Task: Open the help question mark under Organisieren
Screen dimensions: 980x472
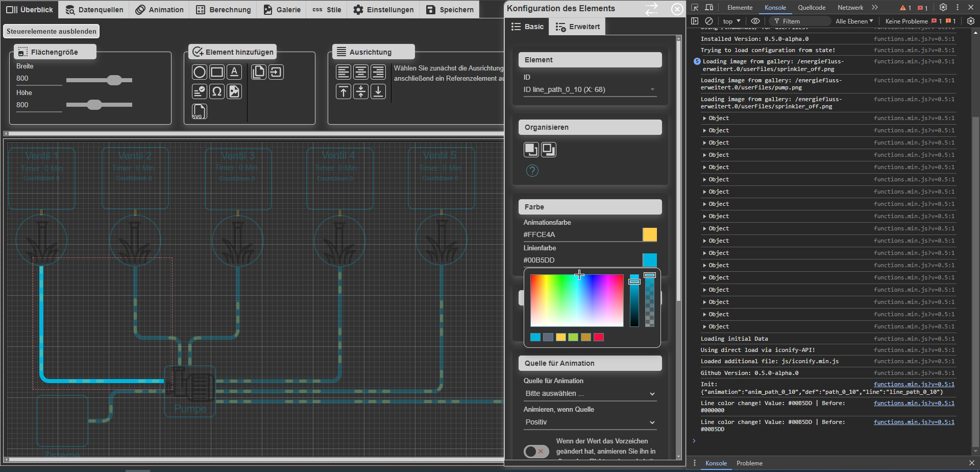Action: coord(532,171)
